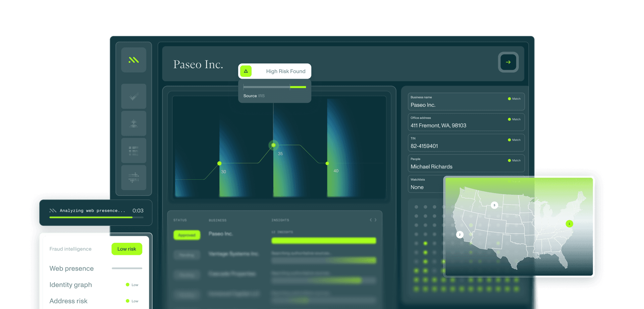Select the dotted upload-arrow sidebar icon
This screenshot has width=644, height=309.
coord(133,124)
